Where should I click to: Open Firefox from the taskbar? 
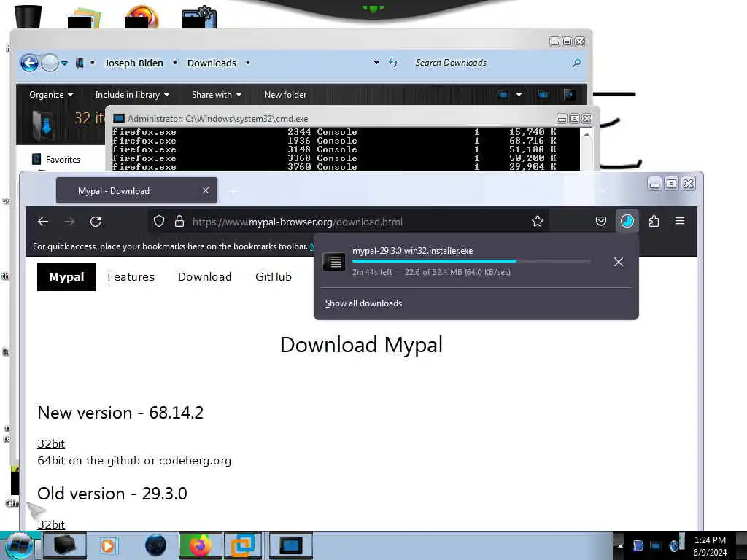click(x=200, y=545)
